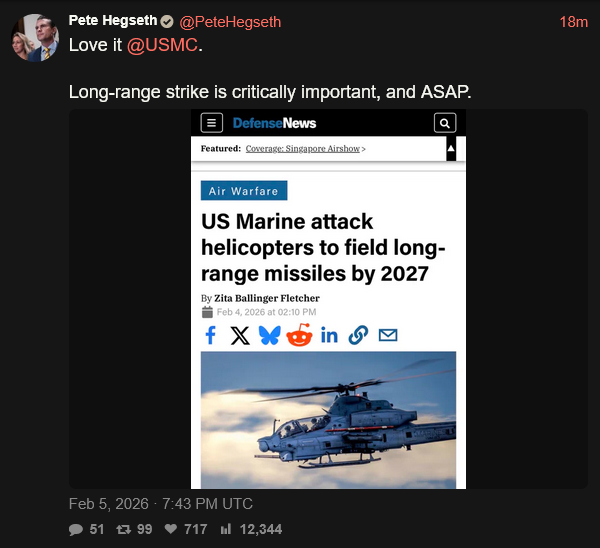600x548 pixels.
Task: Like the post with heart icon
Action: [171, 529]
